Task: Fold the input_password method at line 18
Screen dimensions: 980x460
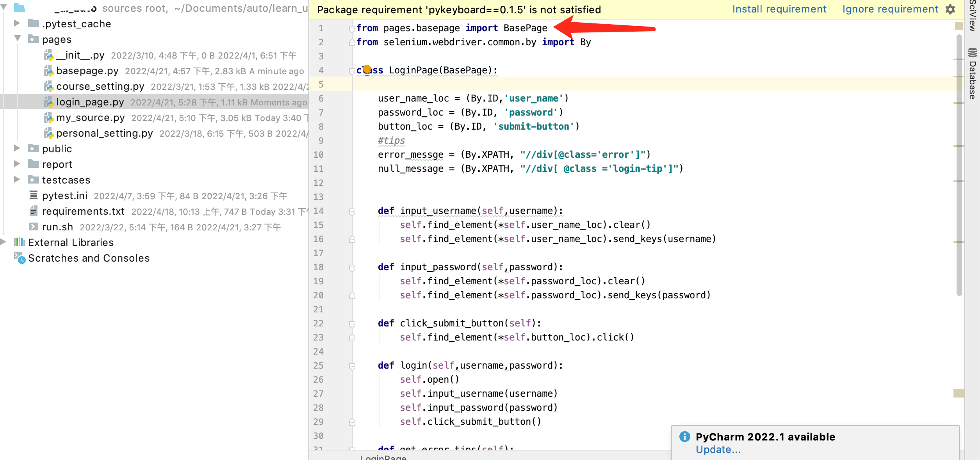Action: (x=352, y=267)
